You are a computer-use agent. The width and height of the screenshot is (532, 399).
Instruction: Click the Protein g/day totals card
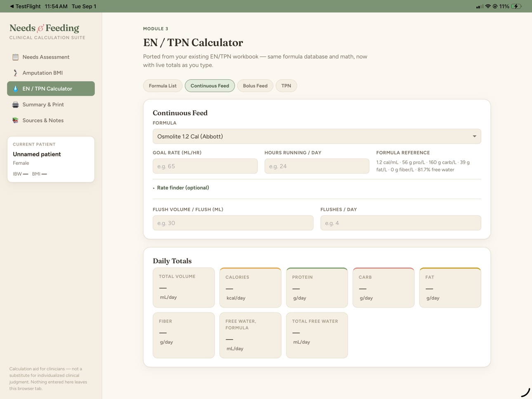pyautogui.click(x=317, y=288)
